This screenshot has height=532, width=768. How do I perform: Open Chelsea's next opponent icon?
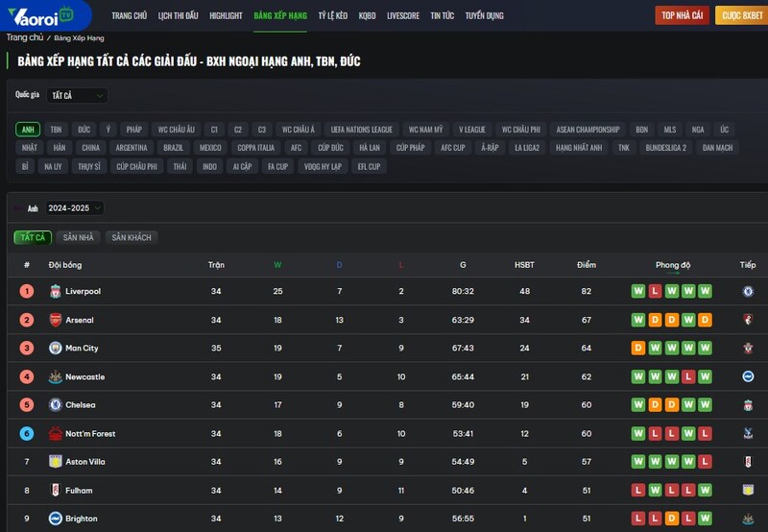pos(748,404)
